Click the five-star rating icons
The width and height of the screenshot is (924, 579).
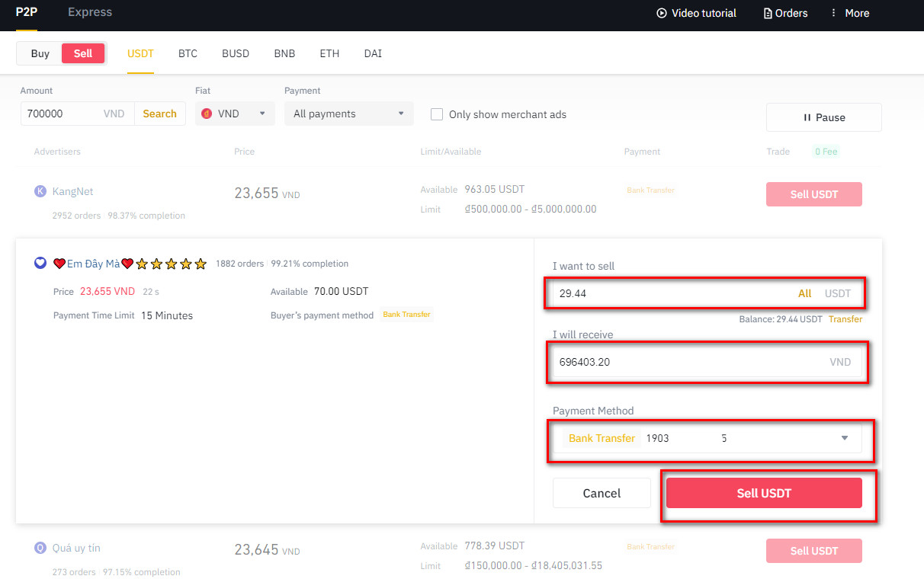click(172, 264)
